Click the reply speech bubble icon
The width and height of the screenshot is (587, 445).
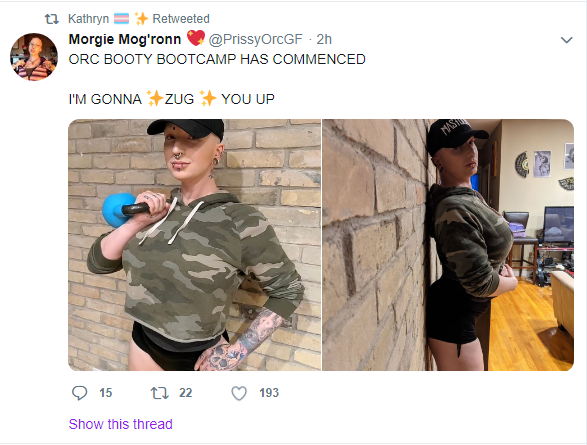(x=79, y=393)
